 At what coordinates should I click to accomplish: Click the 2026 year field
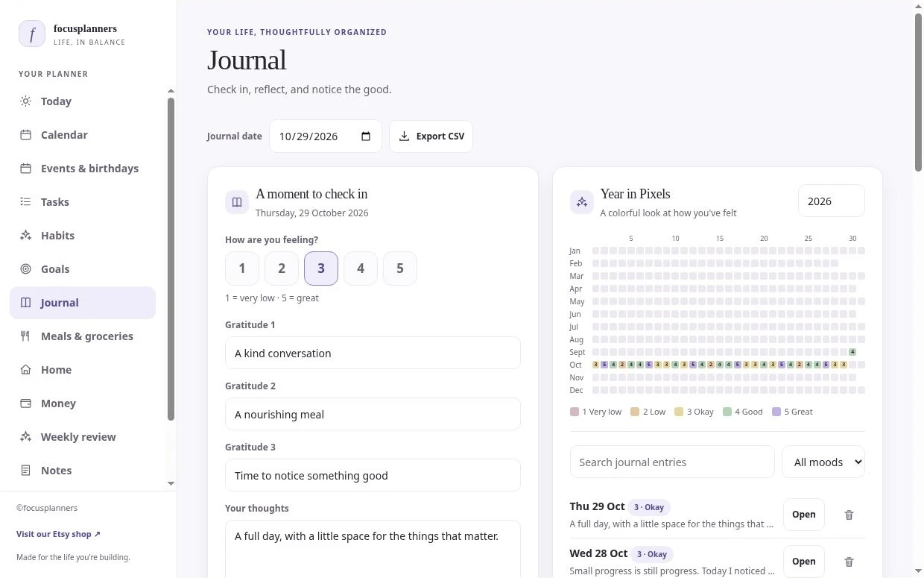pyautogui.click(x=832, y=201)
